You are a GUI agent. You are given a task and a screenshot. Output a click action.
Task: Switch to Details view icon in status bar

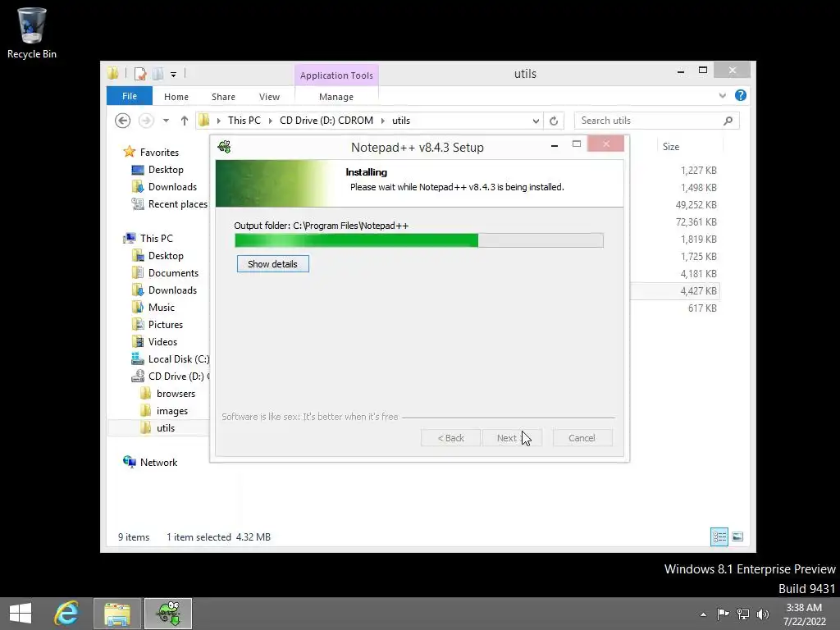coord(719,536)
